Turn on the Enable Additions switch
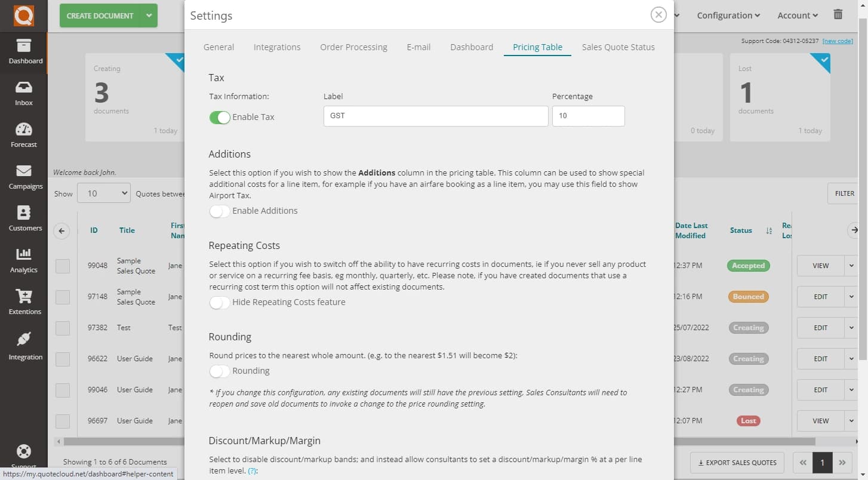Image resolution: width=868 pixels, height=480 pixels. coord(219,211)
